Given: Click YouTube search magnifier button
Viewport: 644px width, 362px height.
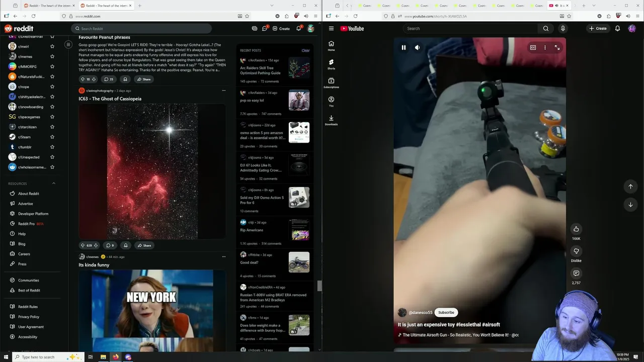Looking at the screenshot, I should click(x=546, y=29).
